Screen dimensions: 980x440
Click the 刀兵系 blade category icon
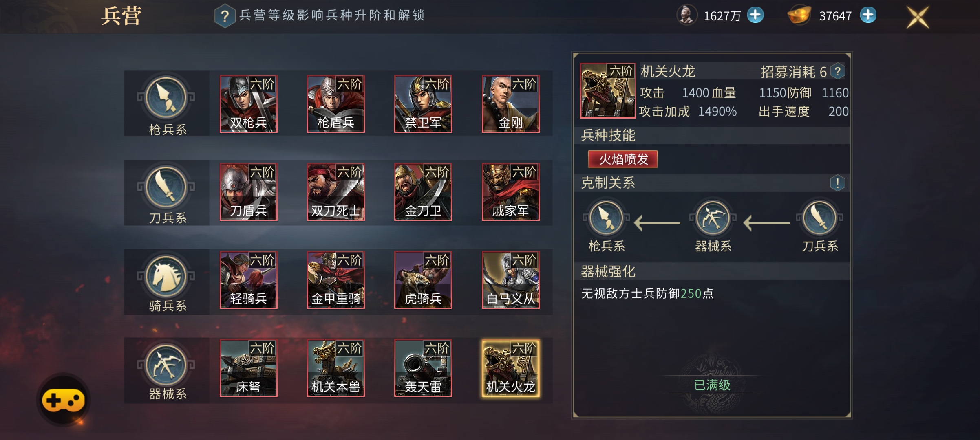tap(166, 187)
